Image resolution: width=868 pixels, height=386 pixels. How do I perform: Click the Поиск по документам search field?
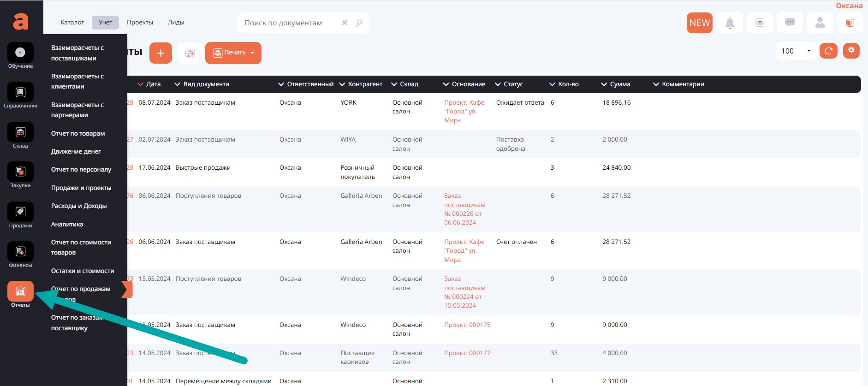click(x=291, y=23)
